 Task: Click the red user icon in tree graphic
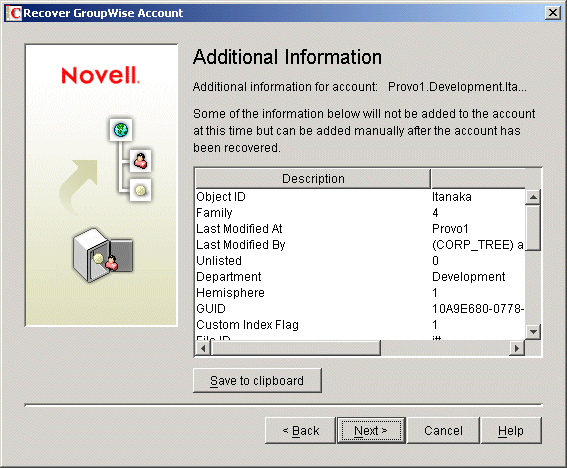tap(140, 161)
